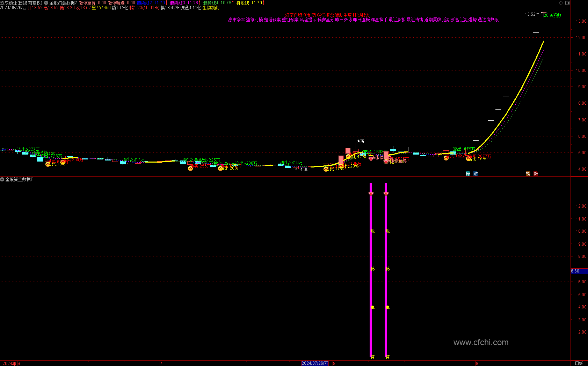
Task: Click the 流出:-314万 outflow label
Action: click(x=134, y=159)
